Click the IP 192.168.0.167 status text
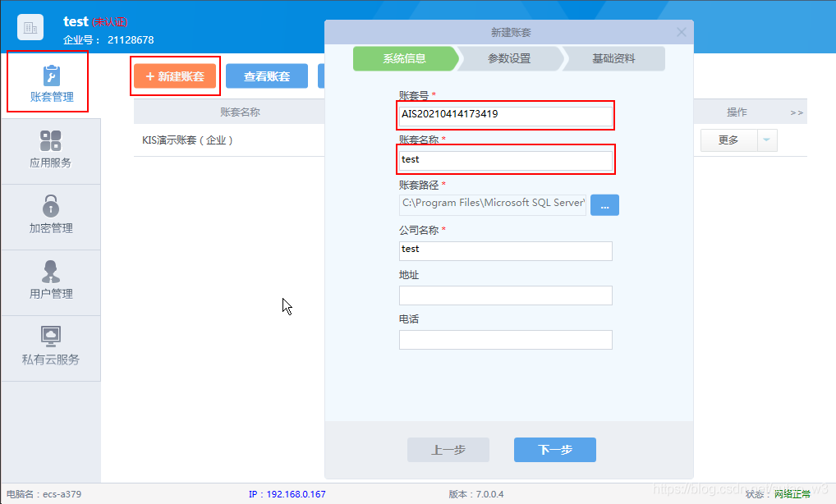The image size is (836, 504). (287, 494)
